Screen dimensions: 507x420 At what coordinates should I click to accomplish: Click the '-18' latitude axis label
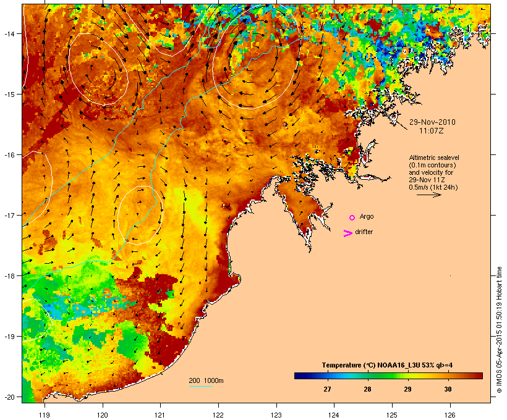tap(9, 275)
